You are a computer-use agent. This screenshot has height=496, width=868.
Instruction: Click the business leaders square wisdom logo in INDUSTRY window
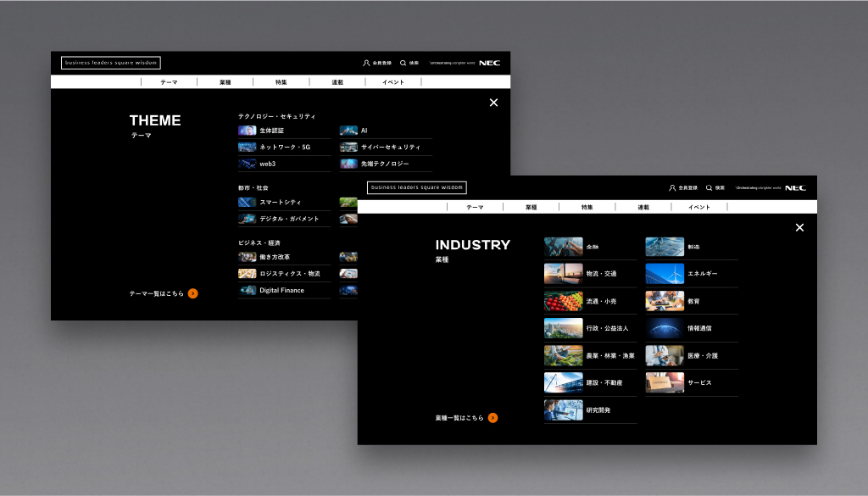417,187
